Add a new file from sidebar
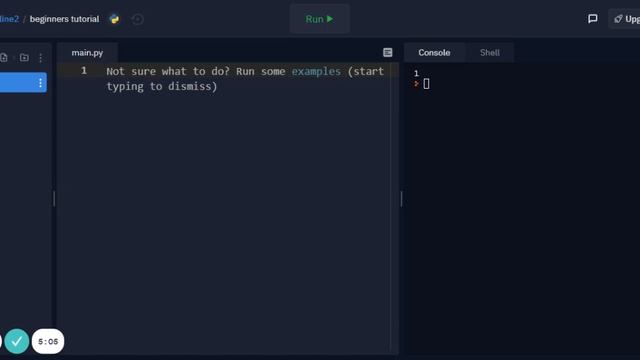Screen dimensions: 640x360 (4, 58)
